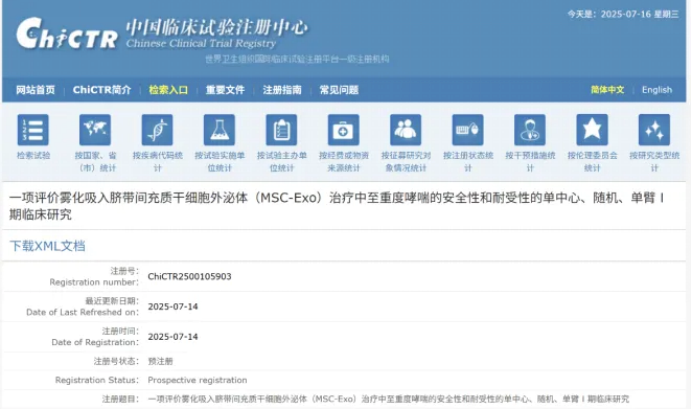Viewport: 692px width, 409px height.
Task: Click the medical kit funding source icon
Action: point(343,131)
